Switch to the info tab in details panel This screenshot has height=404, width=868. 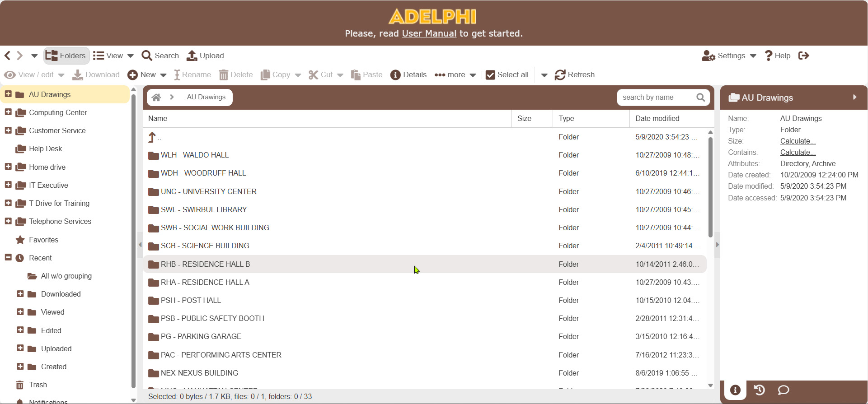(x=736, y=390)
